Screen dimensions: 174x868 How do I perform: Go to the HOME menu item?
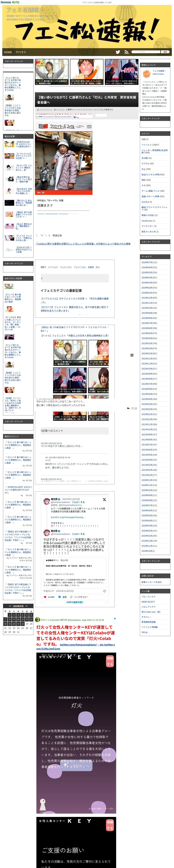click(x=8, y=52)
